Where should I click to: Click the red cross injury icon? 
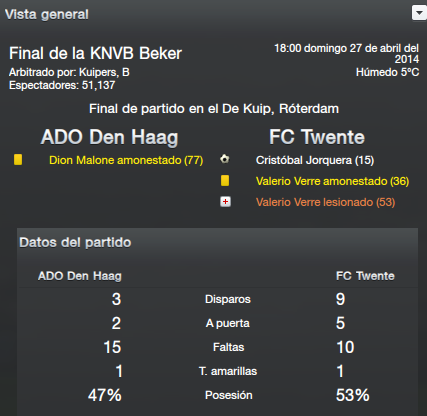coord(226,202)
